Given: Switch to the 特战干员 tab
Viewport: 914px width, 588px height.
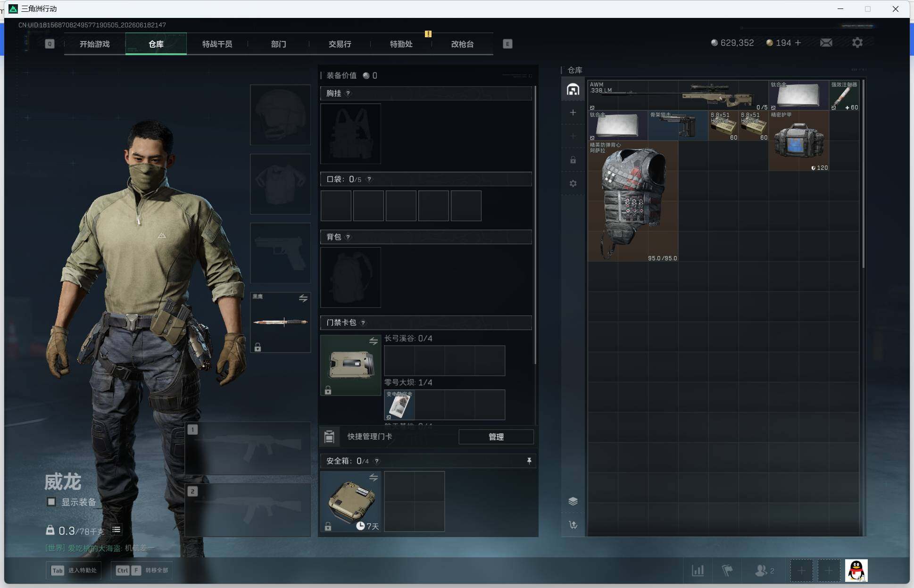Looking at the screenshot, I should point(217,44).
